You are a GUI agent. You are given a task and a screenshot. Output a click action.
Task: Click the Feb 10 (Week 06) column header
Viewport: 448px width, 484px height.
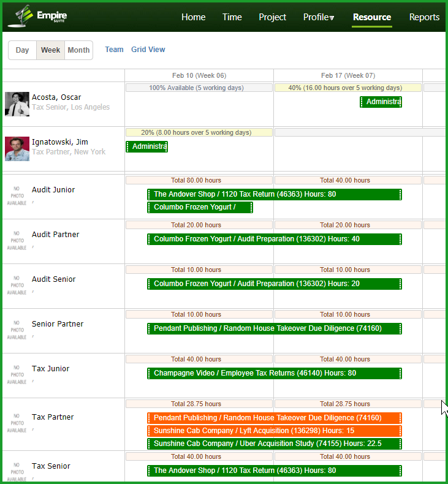click(199, 75)
